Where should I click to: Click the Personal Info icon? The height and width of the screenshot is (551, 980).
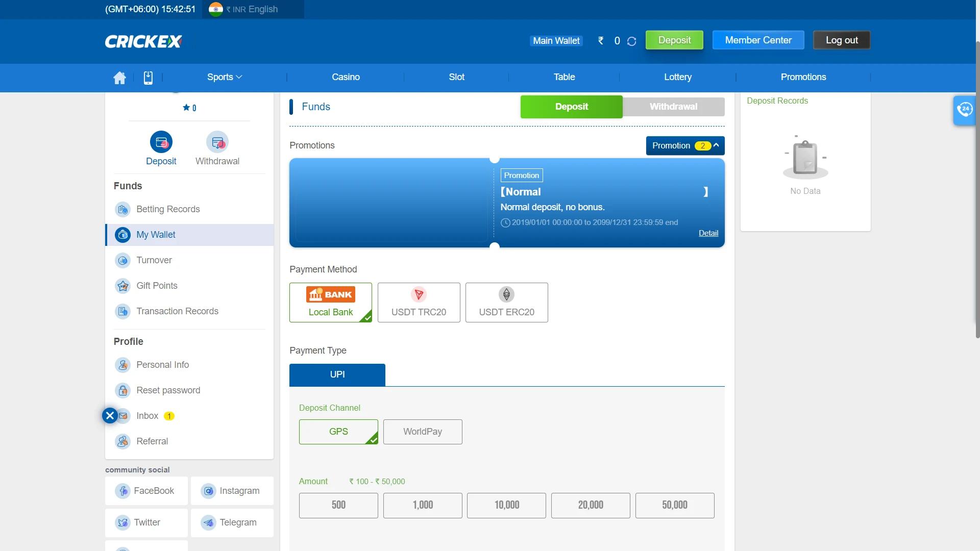tap(122, 365)
